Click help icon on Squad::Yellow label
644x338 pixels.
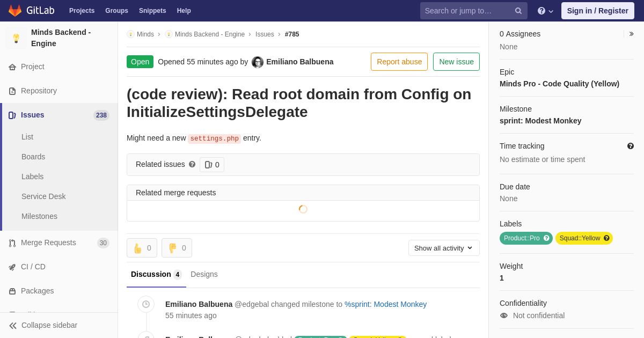(606, 238)
